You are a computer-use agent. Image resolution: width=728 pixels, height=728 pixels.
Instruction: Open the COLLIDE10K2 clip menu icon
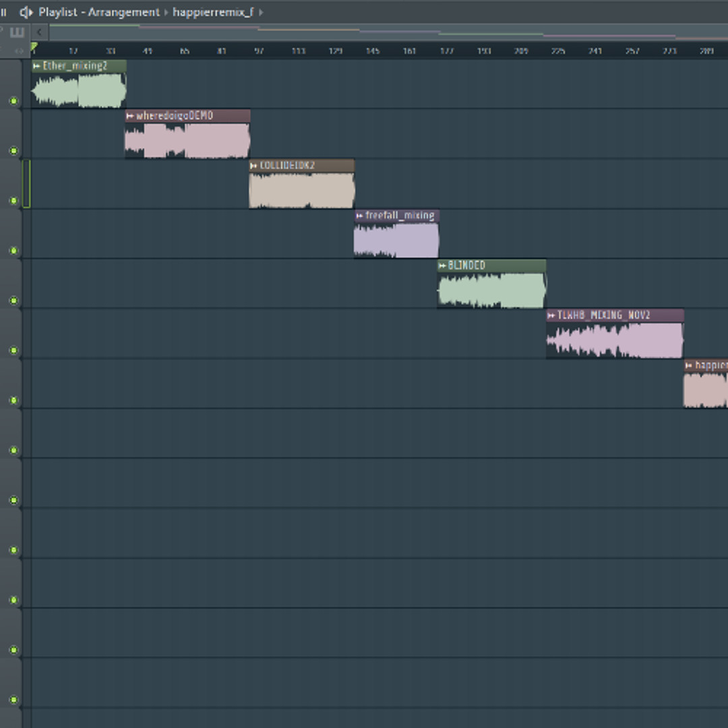coord(253,166)
